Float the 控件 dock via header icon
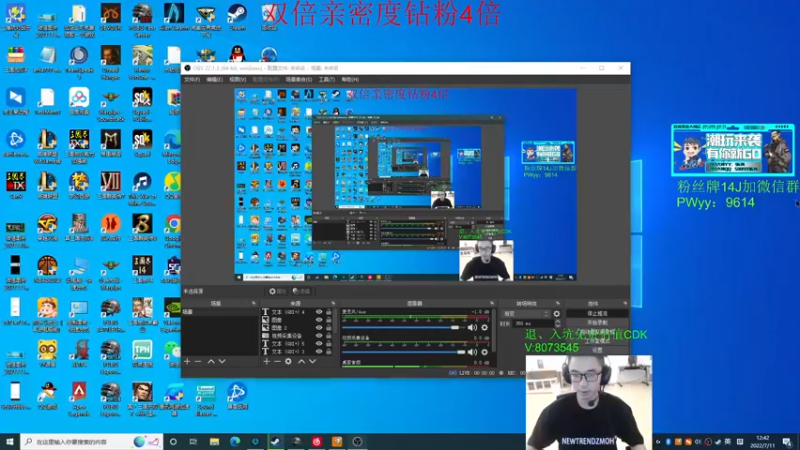 coord(625,304)
